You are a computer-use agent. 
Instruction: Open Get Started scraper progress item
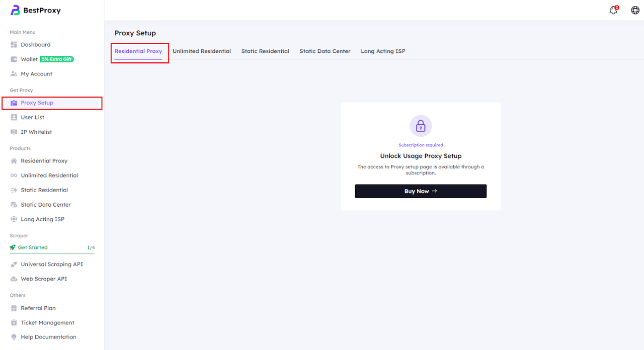point(33,247)
